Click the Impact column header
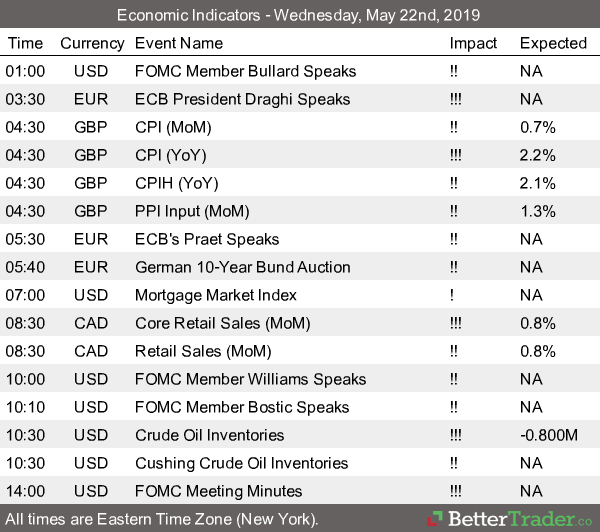The width and height of the screenshot is (600, 532). (x=473, y=43)
